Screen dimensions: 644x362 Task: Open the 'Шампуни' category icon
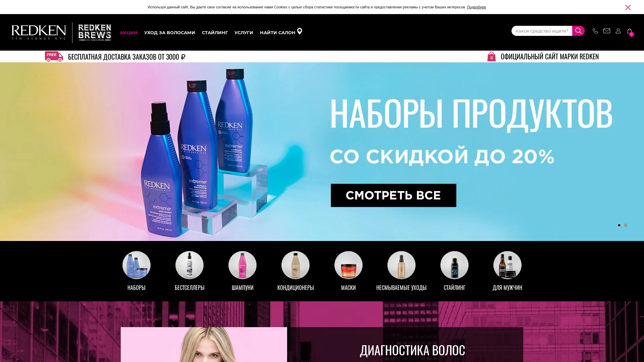tap(243, 265)
